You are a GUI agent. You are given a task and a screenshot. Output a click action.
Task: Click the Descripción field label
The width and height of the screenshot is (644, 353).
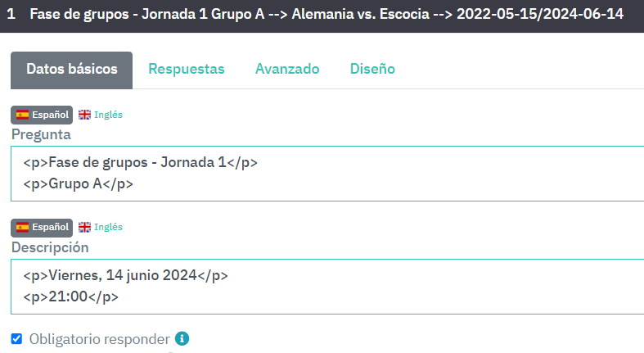(50, 247)
